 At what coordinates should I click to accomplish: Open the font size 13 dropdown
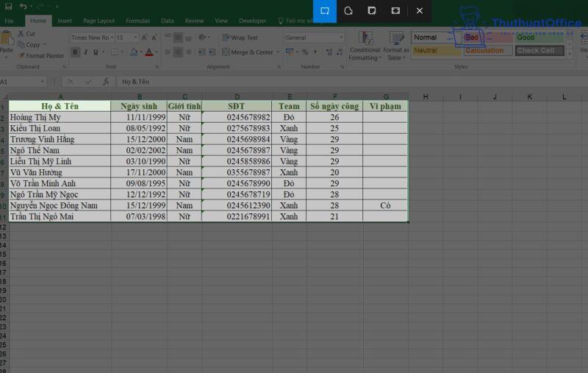coord(135,38)
